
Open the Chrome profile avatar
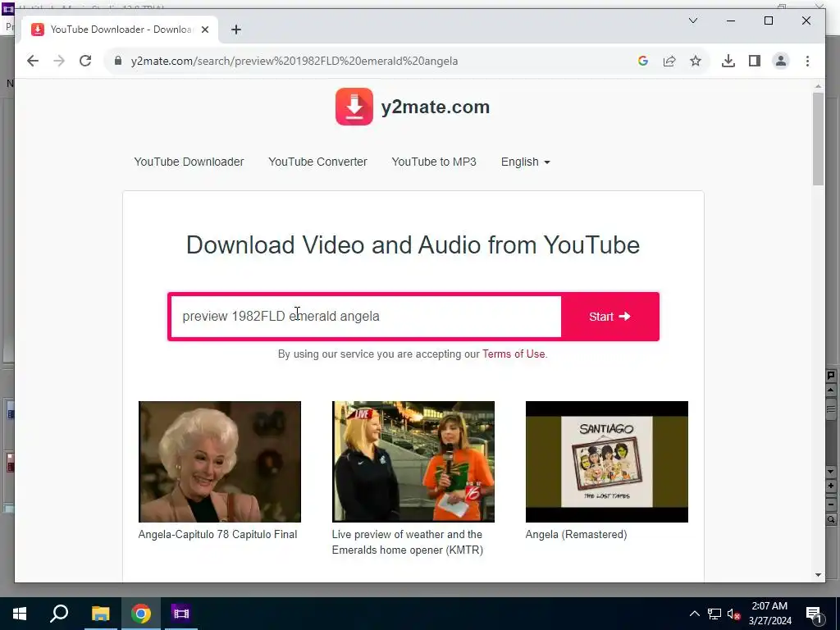coord(781,61)
